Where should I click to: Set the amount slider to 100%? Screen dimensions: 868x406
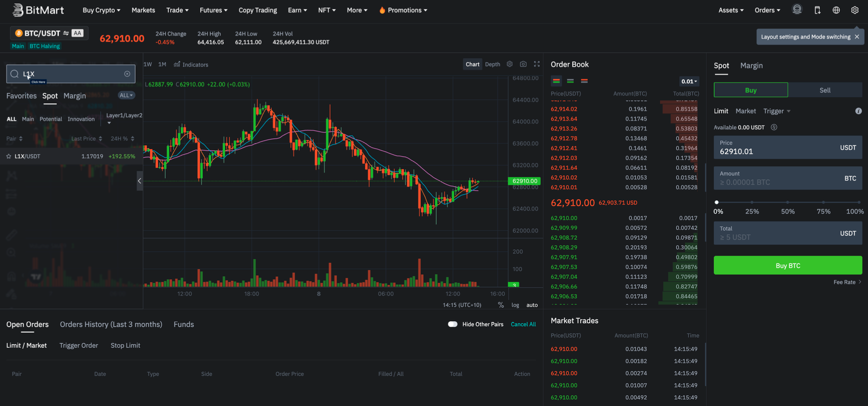coord(859,203)
